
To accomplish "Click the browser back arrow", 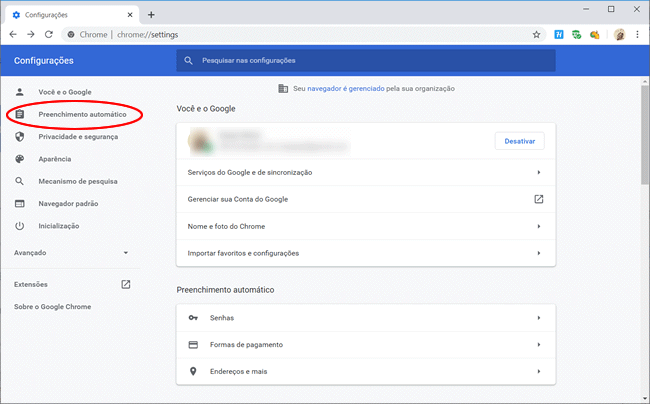I will point(13,34).
